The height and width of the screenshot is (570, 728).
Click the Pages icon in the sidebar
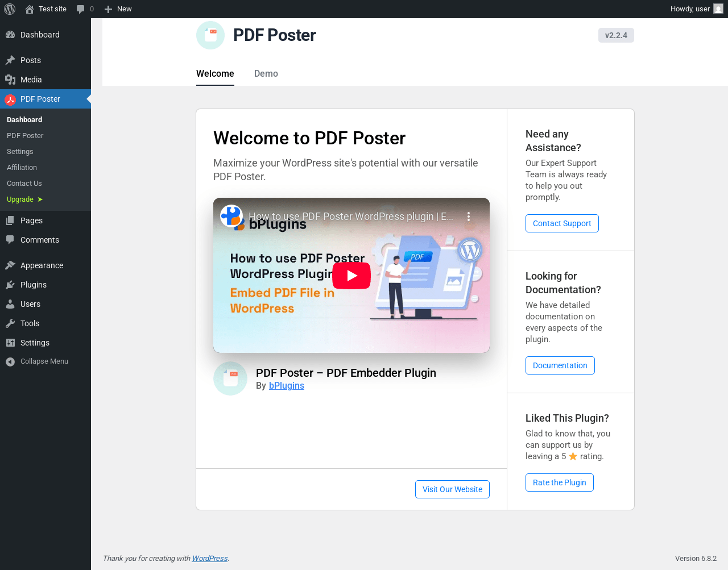coord(10,220)
